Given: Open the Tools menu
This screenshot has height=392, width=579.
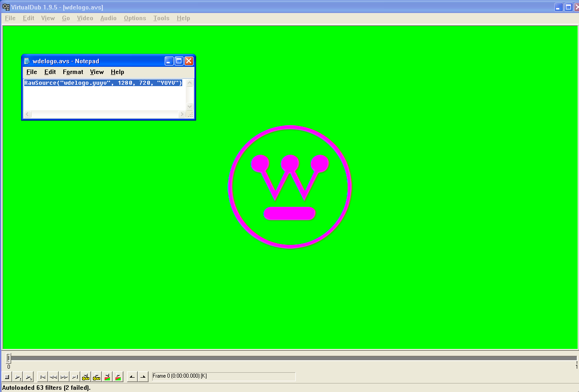Looking at the screenshot, I should [162, 18].
